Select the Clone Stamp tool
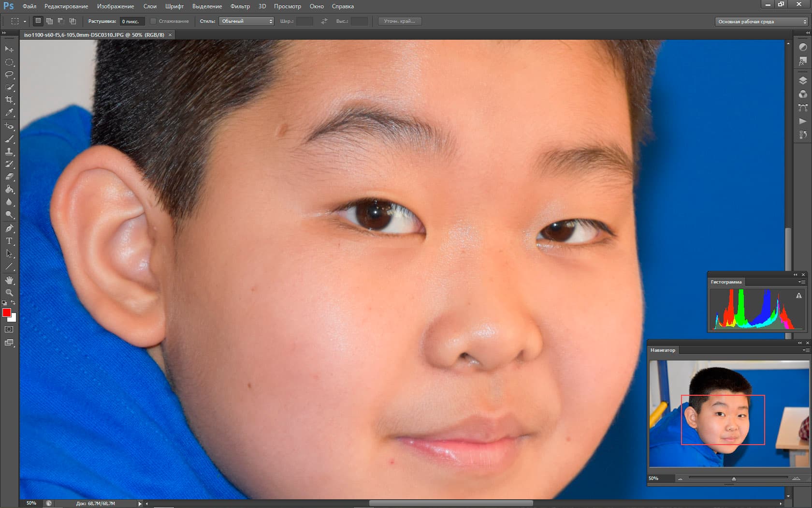The height and width of the screenshot is (508, 812). click(x=9, y=151)
